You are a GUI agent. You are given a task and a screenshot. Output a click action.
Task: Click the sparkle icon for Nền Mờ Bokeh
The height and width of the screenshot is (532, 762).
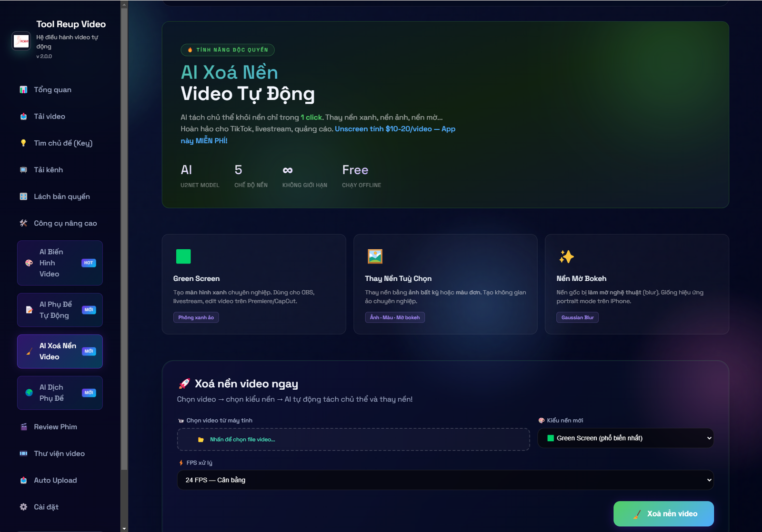(x=566, y=256)
